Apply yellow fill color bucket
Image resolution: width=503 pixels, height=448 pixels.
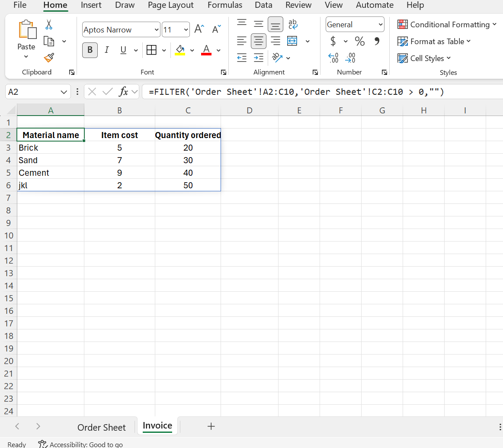click(x=180, y=50)
